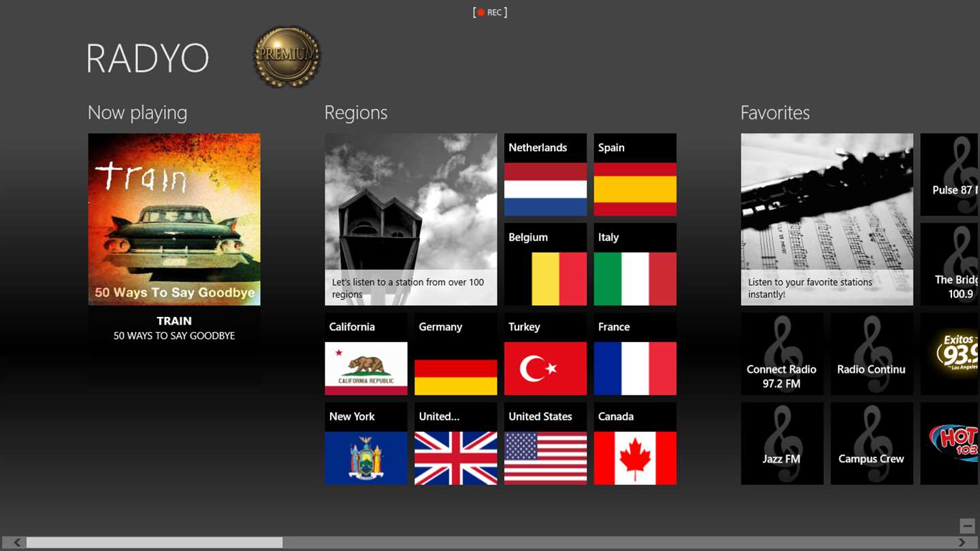
Task: Choose the Turkey flag tile
Action: [545, 354]
